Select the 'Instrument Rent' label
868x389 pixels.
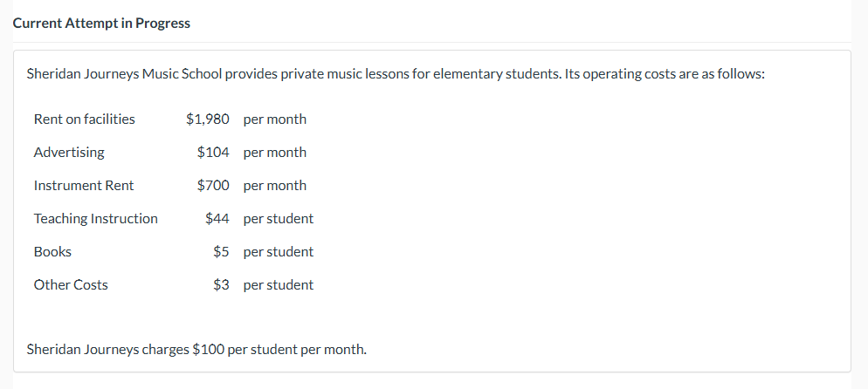(x=84, y=185)
